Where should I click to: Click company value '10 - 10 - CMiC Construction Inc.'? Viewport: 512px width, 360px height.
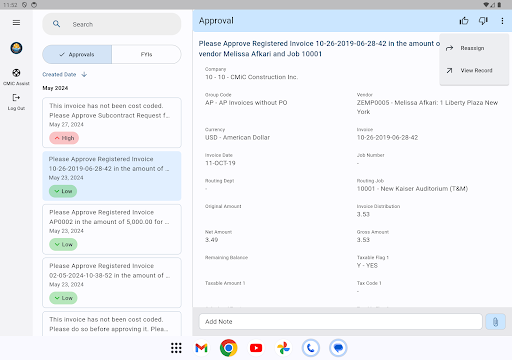(252, 77)
